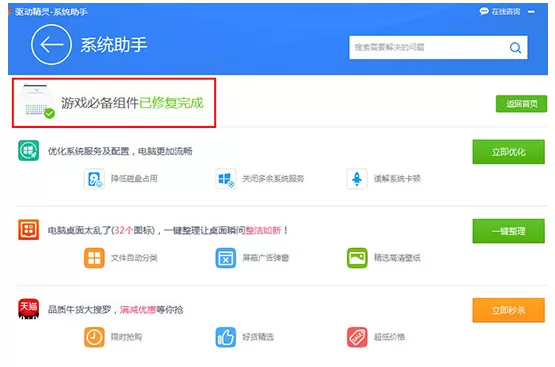Click the 限时抢购 label
Screen dimensions: 555x367
[x=126, y=337]
